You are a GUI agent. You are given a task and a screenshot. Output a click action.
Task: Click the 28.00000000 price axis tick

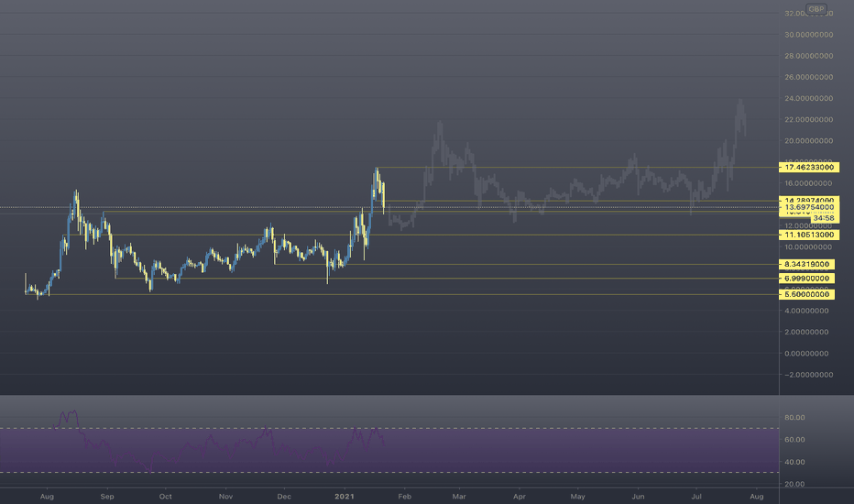point(809,56)
